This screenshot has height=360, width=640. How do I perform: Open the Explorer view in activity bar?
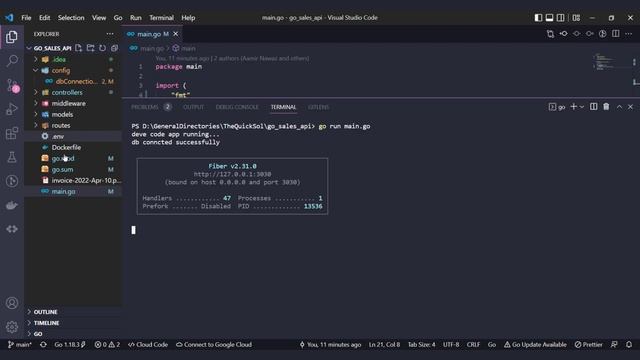coord(12,37)
